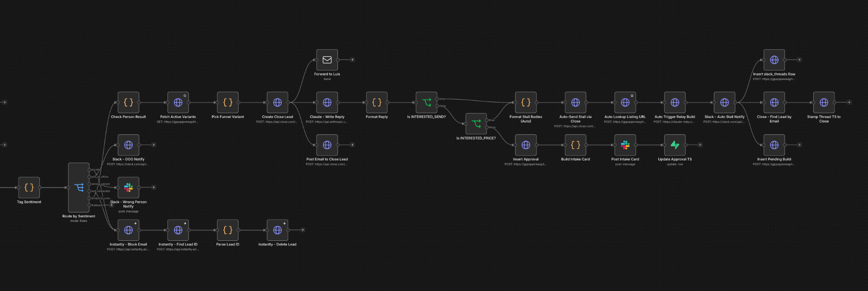868x291 pixels.
Task: Select the Tag Sentiment code node
Action: (x=29, y=188)
